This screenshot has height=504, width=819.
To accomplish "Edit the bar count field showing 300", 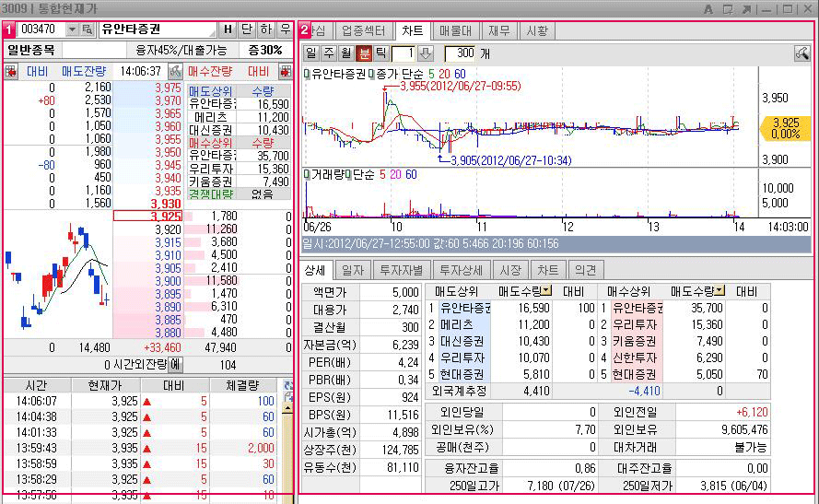I will click(x=460, y=53).
